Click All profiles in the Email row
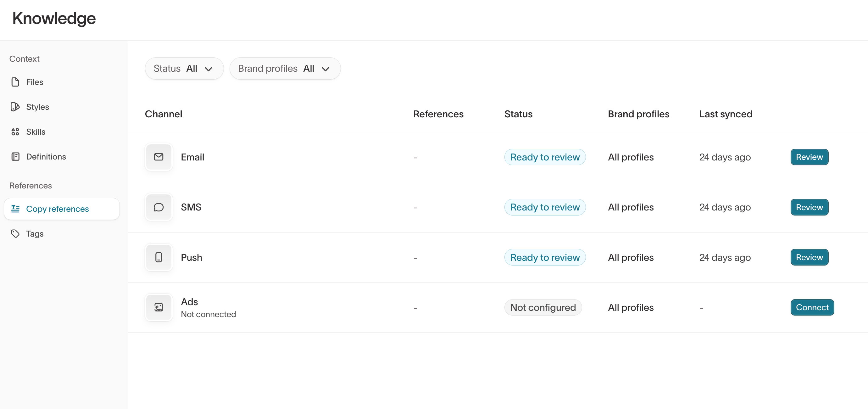Image resolution: width=868 pixels, height=409 pixels. tap(631, 157)
